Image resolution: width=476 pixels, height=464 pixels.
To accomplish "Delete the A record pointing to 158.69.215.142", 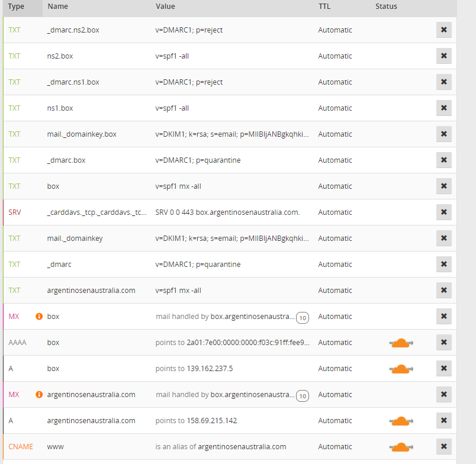I will (x=444, y=421).
